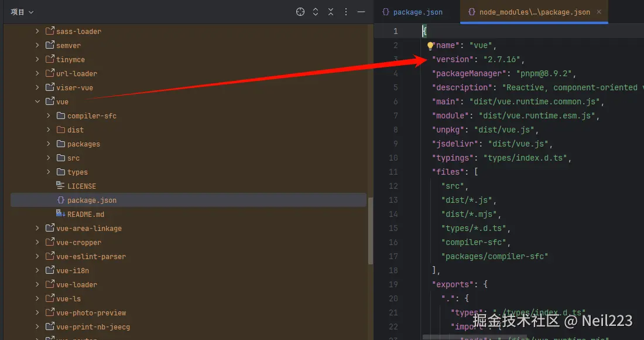This screenshot has height=340, width=644.
Task: Expand the url-loader folder
Action: (x=37, y=73)
